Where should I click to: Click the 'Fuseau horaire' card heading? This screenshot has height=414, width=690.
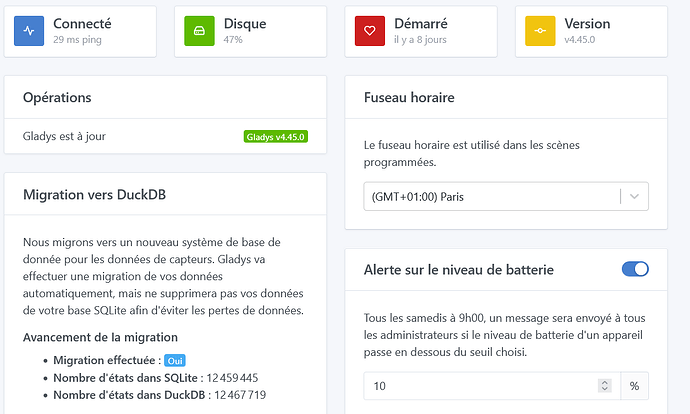(x=409, y=97)
